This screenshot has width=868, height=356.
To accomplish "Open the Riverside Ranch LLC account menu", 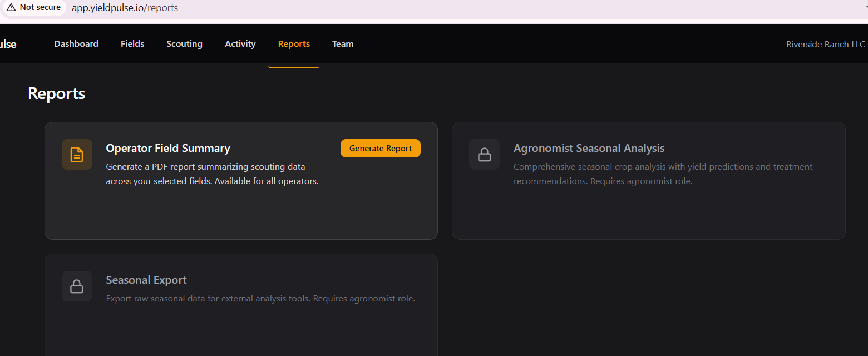I will [x=825, y=44].
